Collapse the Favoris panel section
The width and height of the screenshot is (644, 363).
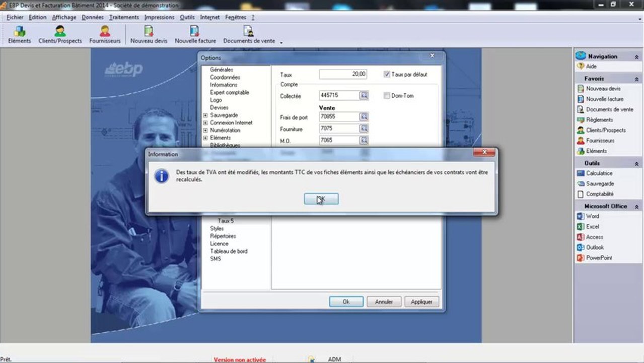(636, 79)
